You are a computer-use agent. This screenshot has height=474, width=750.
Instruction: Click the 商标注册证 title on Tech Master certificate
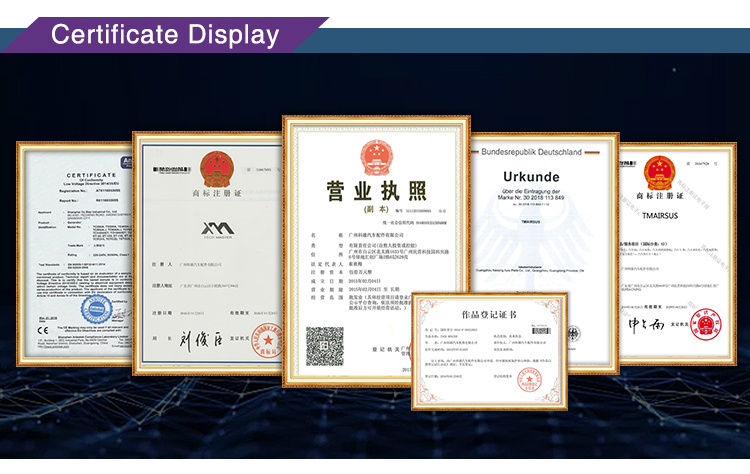tap(217, 194)
